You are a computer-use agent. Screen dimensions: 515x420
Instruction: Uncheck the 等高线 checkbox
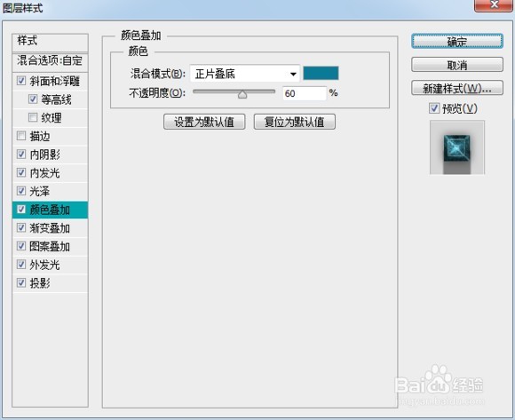click(33, 99)
